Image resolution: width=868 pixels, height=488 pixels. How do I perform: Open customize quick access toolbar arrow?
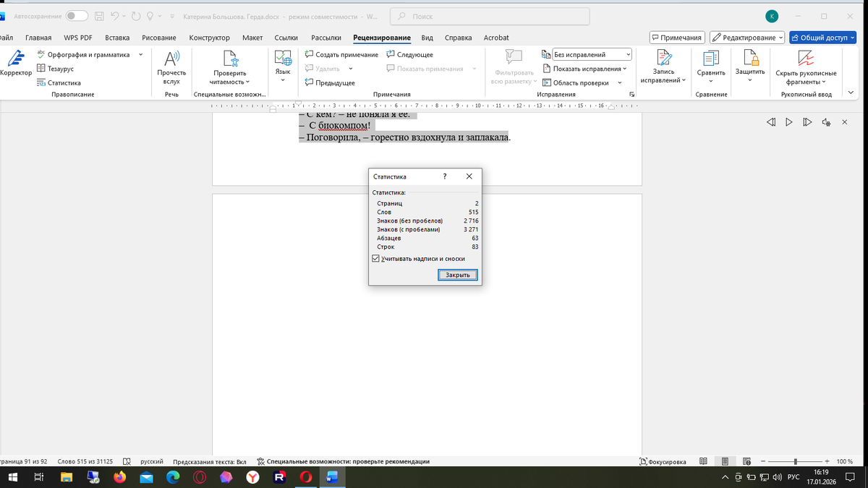171,16
